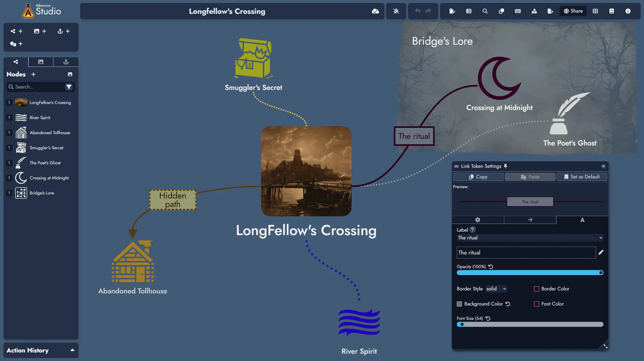Click Set as Default in Link Token Settings
644x361 pixels.
point(582,177)
